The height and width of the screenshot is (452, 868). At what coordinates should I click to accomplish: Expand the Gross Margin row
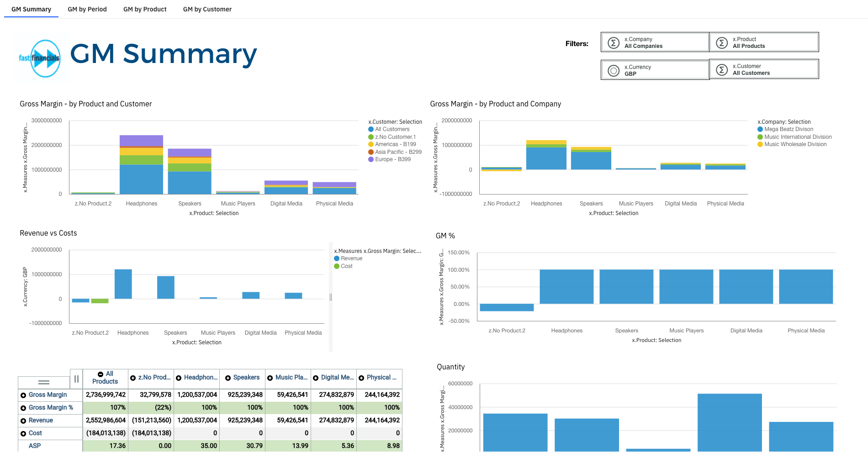pyautogui.click(x=23, y=395)
